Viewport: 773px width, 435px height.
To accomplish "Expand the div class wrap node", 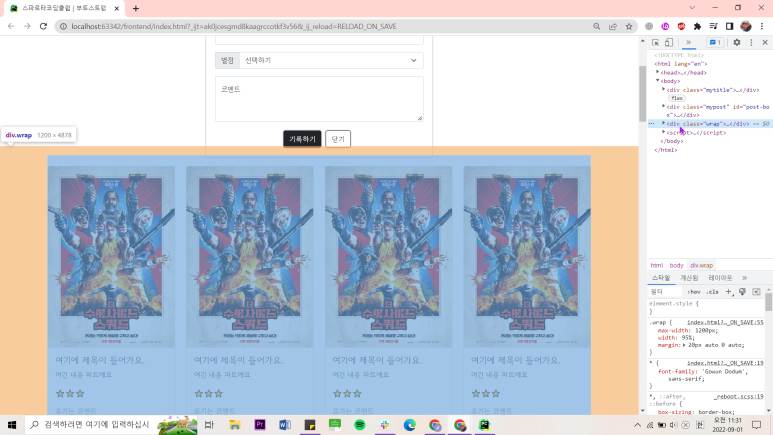I will [x=664, y=123].
